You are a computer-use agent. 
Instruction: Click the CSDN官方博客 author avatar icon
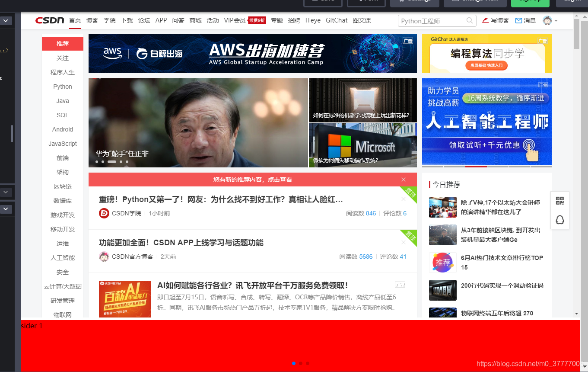(x=104, y=257)
